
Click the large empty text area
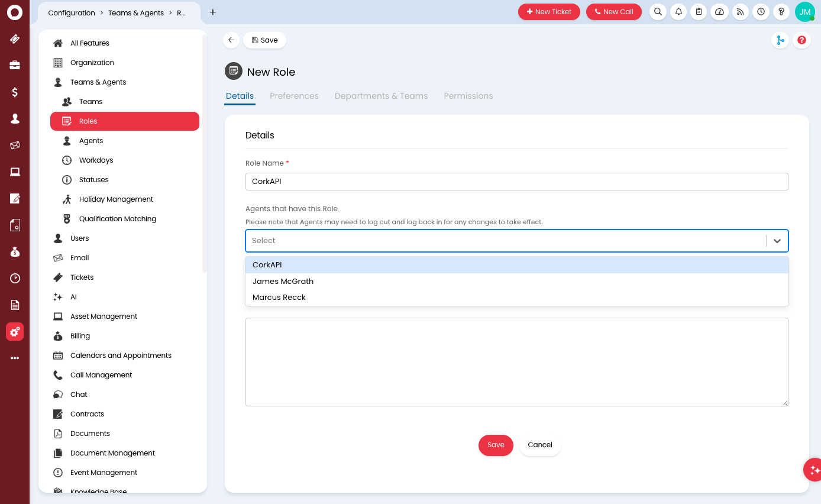(x=516, y=362)
